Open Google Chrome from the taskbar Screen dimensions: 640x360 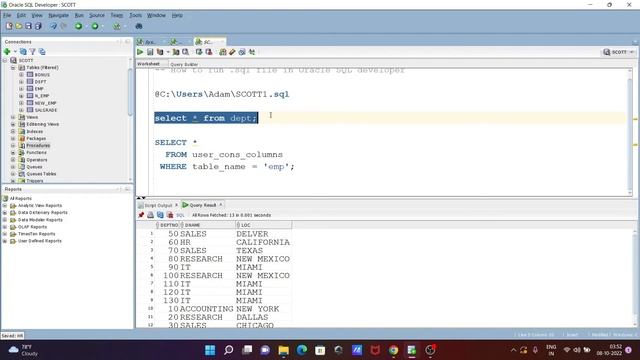point(393,350)
